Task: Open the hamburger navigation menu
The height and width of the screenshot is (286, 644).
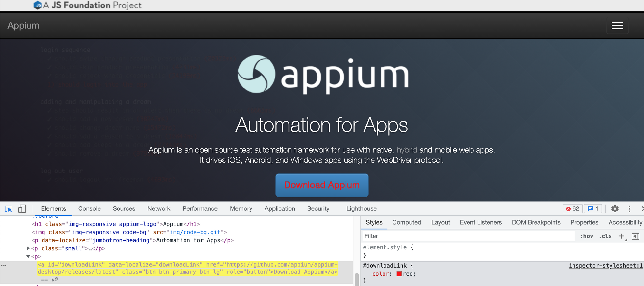Action: (x=617, y=26)
